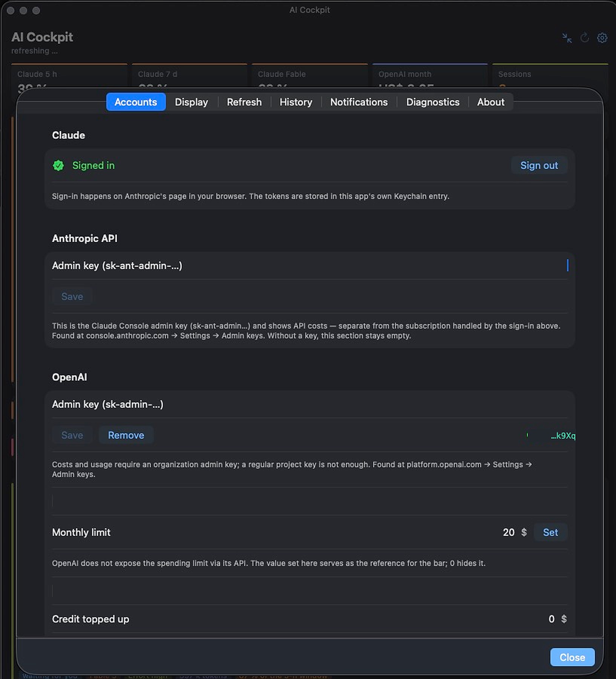Click the OpenAI admin key input field
This screenshot has height=679, width=616.
click(366, 404)
